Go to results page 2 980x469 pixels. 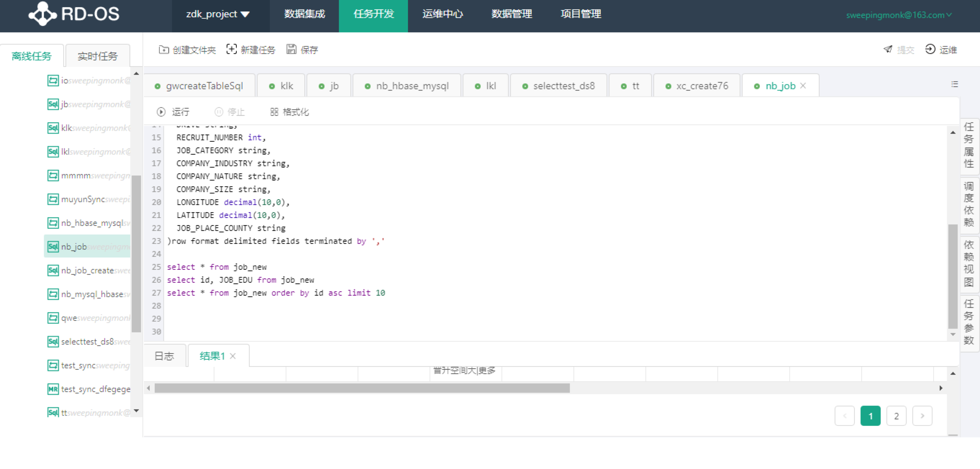tap(896, 416)
